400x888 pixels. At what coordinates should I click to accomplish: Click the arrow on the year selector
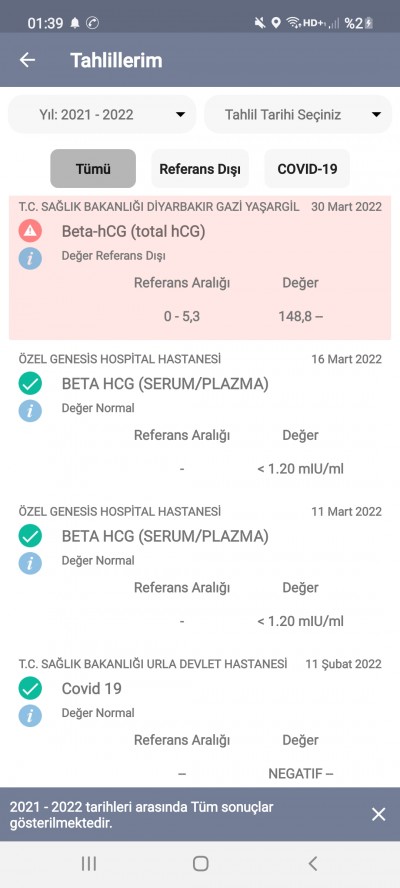coord(180,115)
